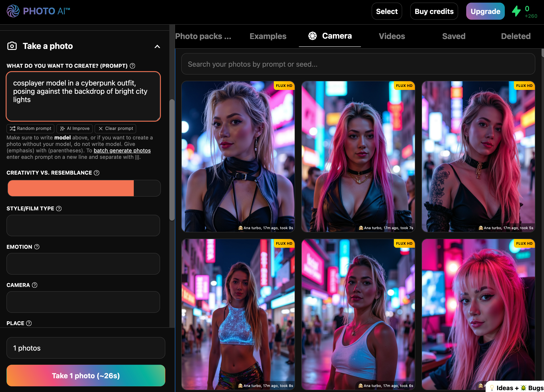Switch to the Videos tab
Image resolution: width=544 pixels, height=392 pixels.
click(x=392, y=36)
